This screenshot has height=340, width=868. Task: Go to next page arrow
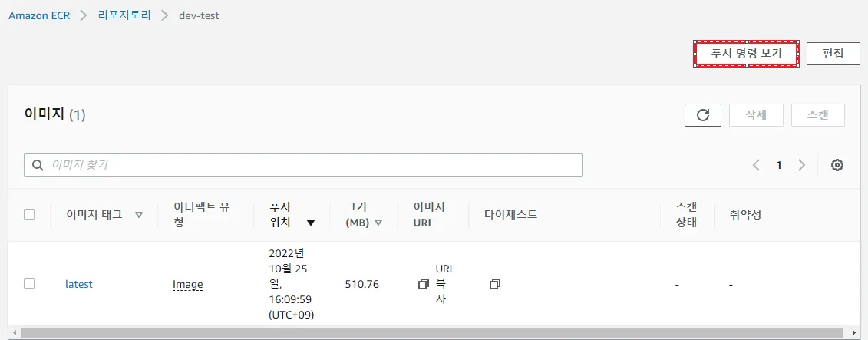[802, 165]
